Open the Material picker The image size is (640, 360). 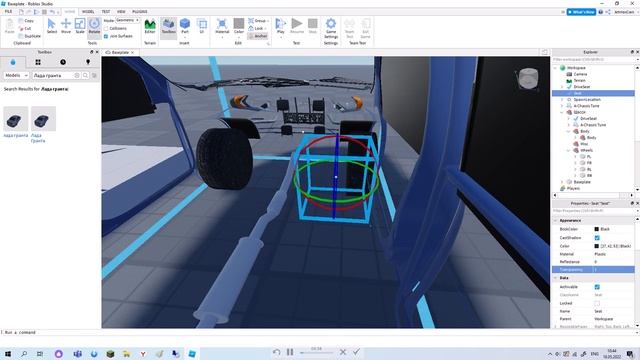click(x=222, y=27)
